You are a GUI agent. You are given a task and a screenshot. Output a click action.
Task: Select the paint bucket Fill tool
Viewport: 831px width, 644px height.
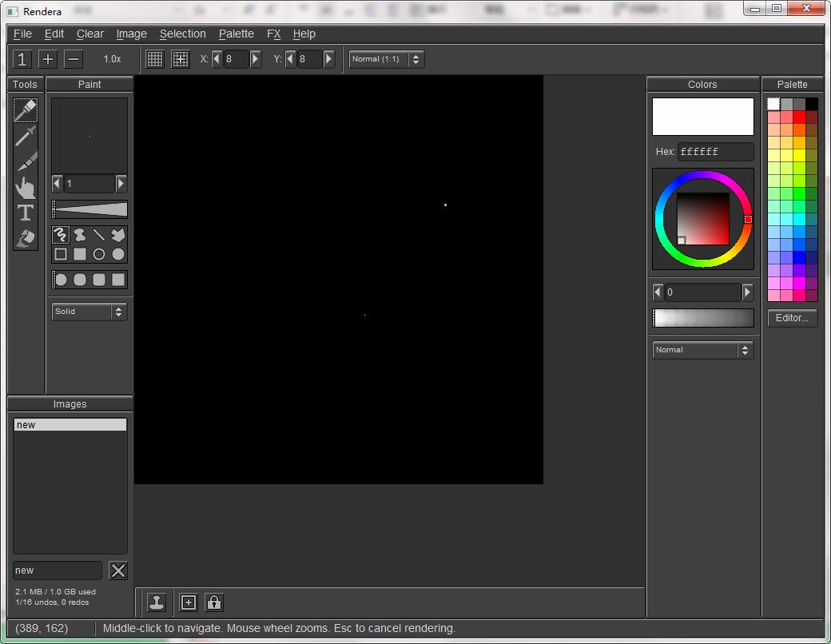pyautogui.click(x=26, y=238)
